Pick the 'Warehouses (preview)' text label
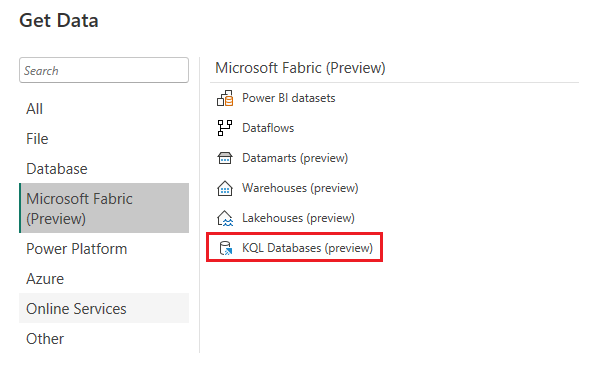This screenshot has height=368, width=593. pyautogui.click(x=300, y=188)
